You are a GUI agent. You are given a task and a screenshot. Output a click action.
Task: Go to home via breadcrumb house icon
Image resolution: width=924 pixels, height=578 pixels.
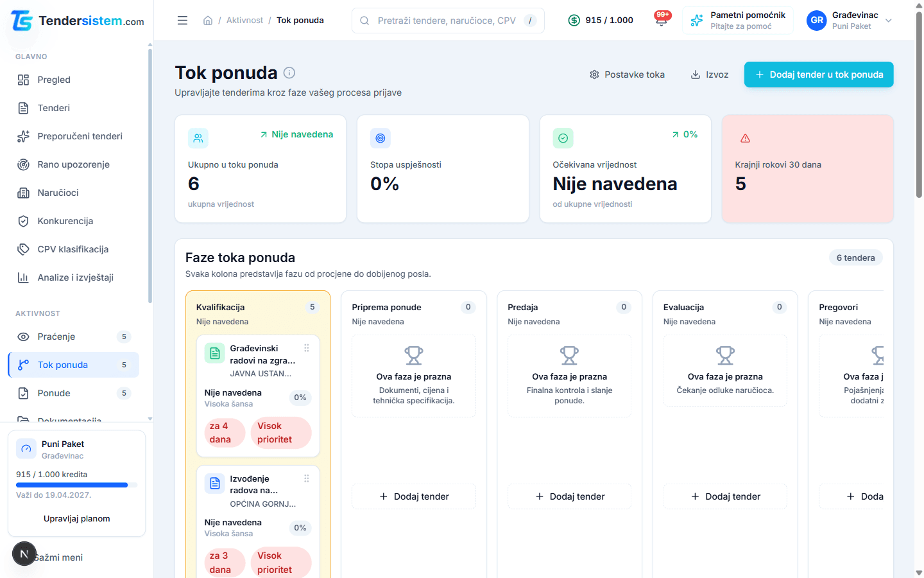click(208, 21)
